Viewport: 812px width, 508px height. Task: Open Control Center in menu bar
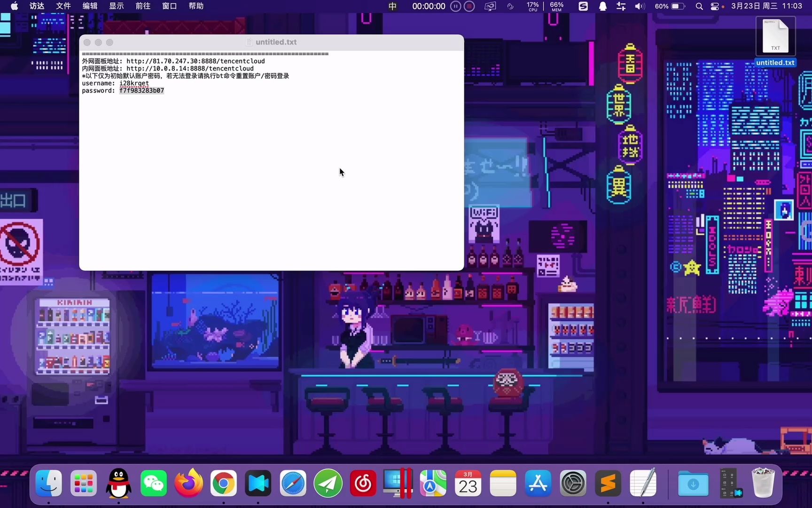pyautogui.click(x=715, y=6)
